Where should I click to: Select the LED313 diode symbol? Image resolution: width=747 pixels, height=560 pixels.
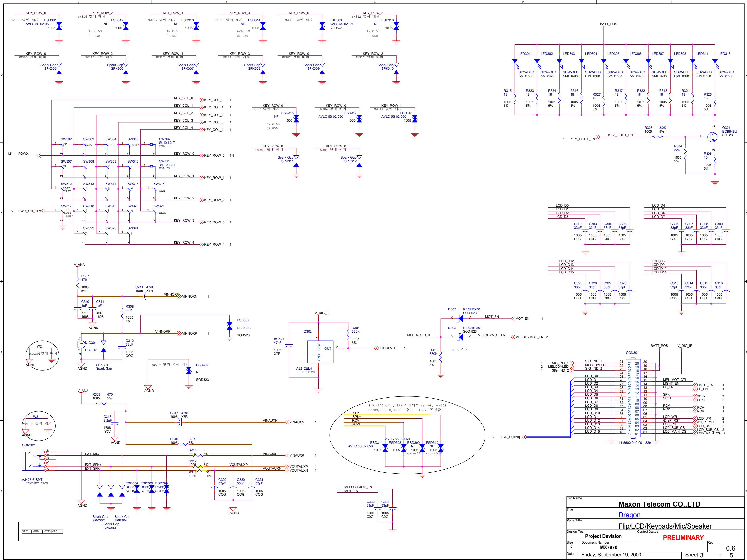point(715,62)
